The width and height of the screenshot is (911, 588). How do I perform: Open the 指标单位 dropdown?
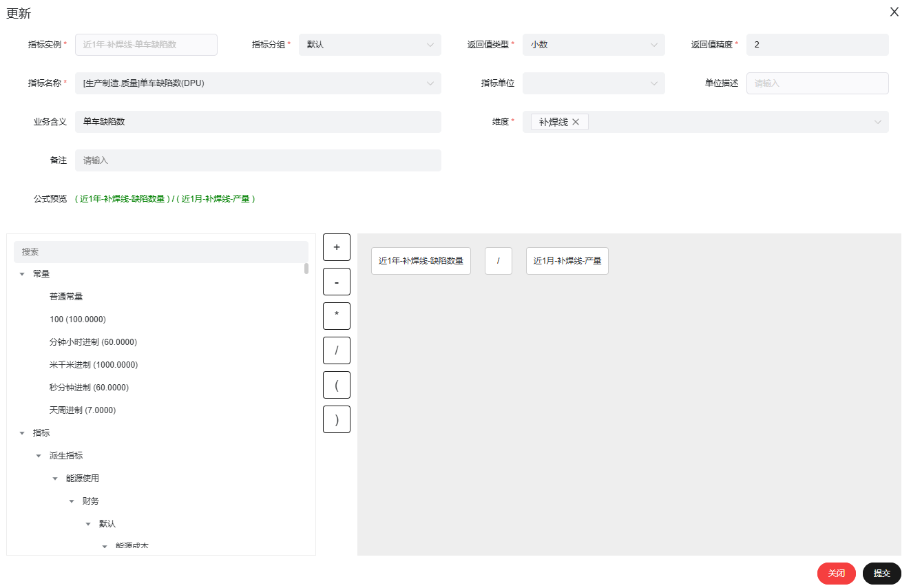[594, 83]
